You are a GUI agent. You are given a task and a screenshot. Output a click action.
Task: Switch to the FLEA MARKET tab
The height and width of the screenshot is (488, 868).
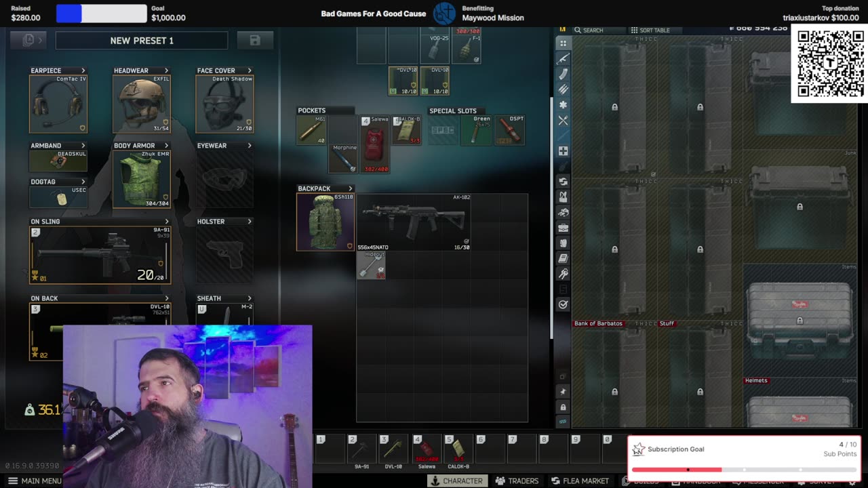click(x=580, y=481)
